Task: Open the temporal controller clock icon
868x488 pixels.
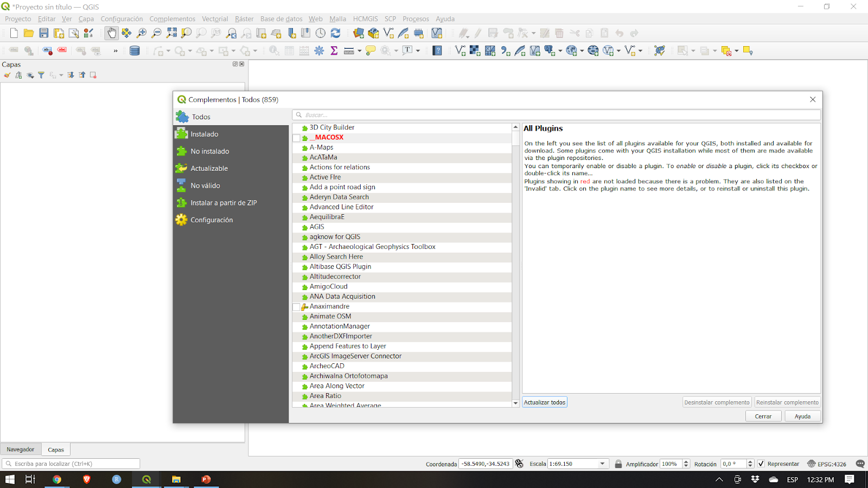Action: coord(321,33)
